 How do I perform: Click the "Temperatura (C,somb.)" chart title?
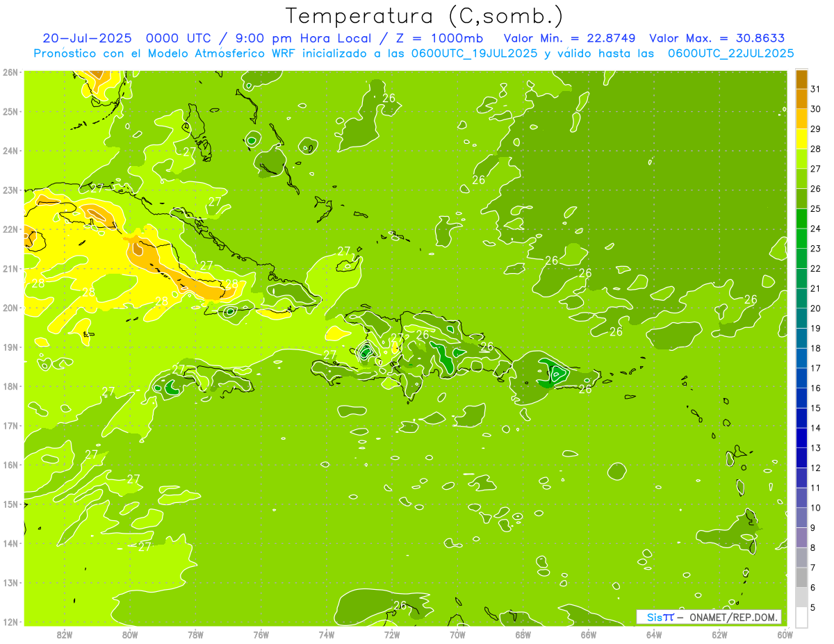tap(425, 17)
